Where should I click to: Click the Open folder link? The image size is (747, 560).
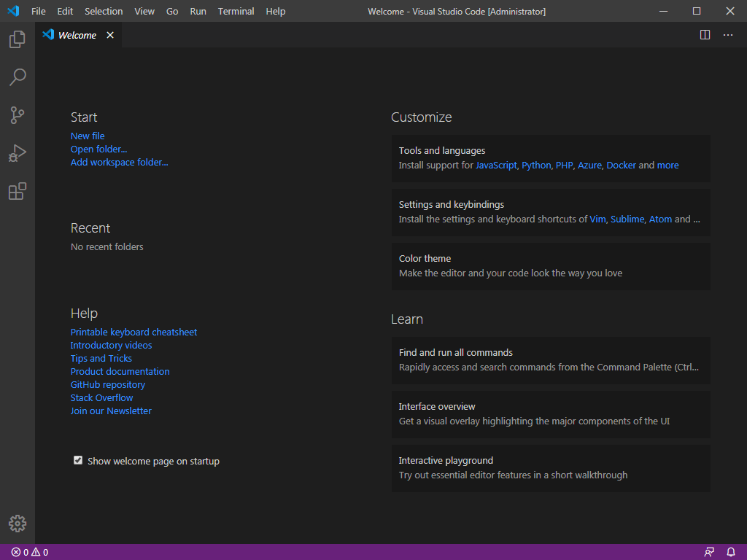coord(98,149)
